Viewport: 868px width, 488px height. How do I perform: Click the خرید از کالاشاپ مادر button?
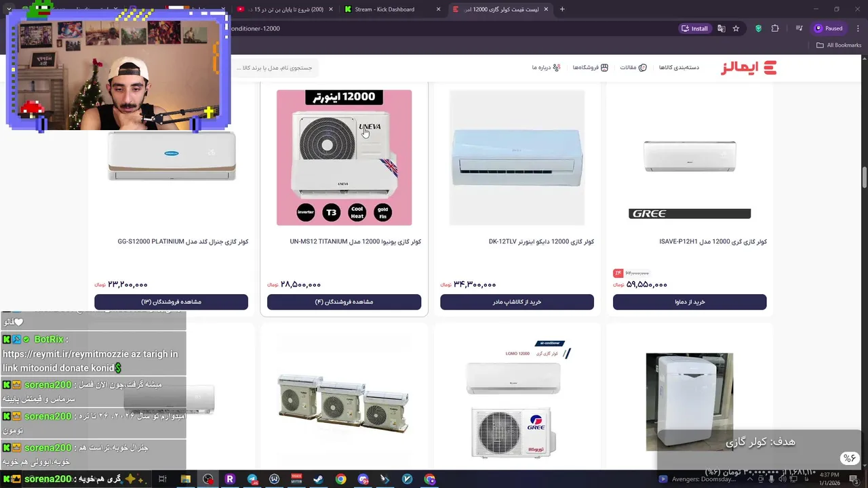[517, 302]
